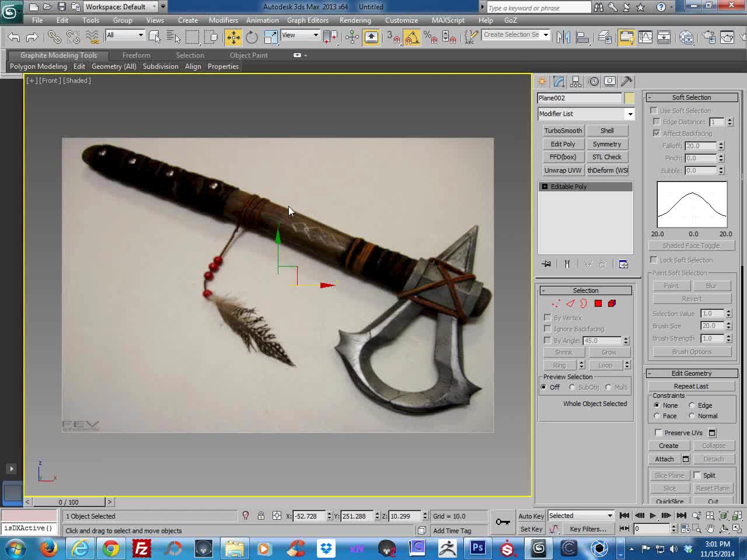The width and height of the screenshot is (747, 560).
Task: Activate the Select and Move tool
Action: [233, 37]
